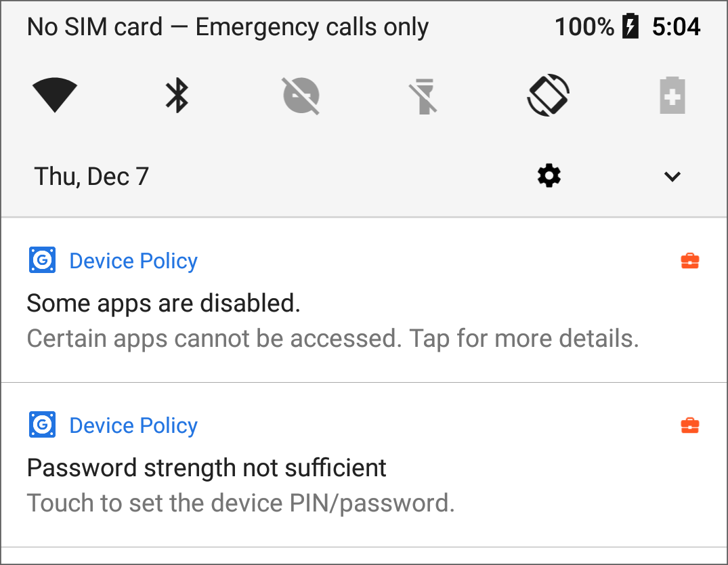Screen dimensions: 728x565
Task: Tap the 5:04 clock time
Action: (676, 27)
